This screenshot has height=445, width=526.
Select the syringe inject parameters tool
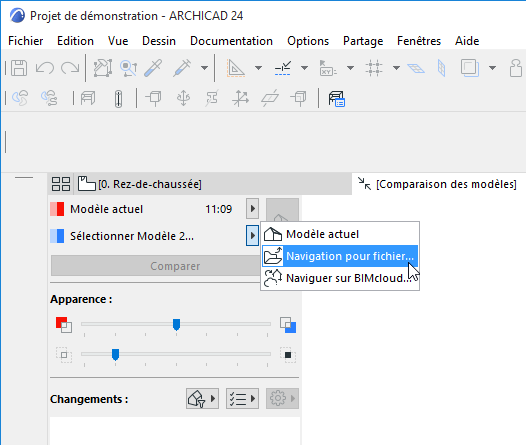pos(182,68)
